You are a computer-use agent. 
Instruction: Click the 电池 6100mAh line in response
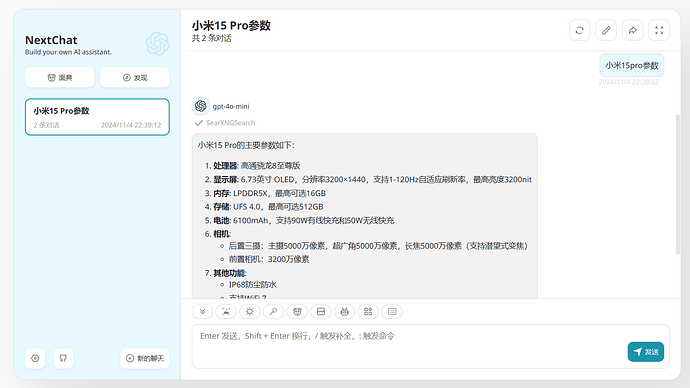point(304,220)
